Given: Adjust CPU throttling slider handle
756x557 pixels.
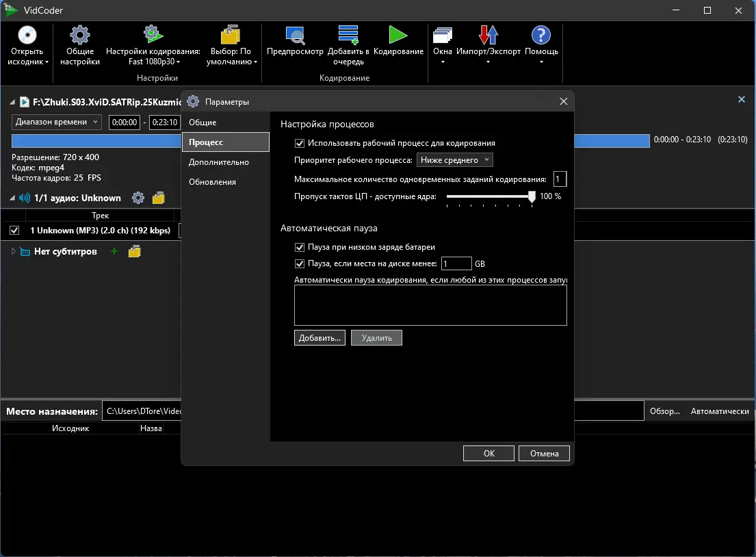Looking at the screenshot, I should point(532,196).
